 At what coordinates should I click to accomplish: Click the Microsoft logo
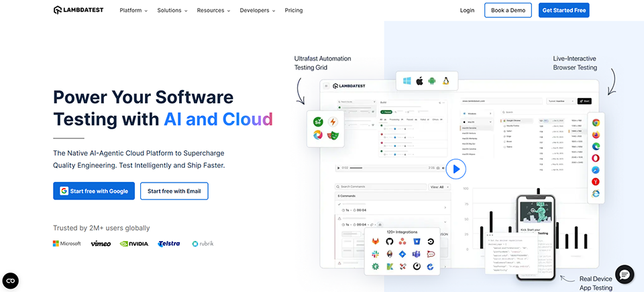(x=67, y=244)
